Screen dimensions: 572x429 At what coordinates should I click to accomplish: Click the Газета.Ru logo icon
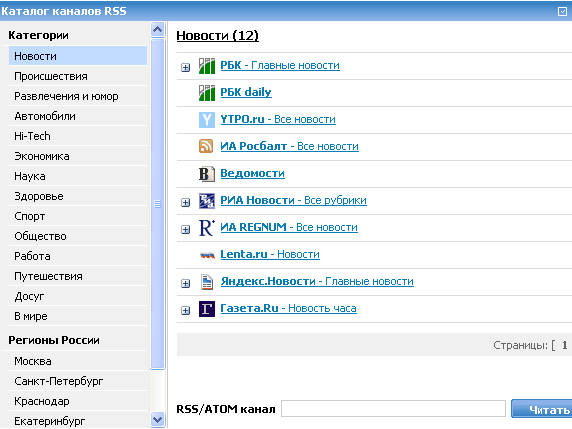[x=206, y=309]
